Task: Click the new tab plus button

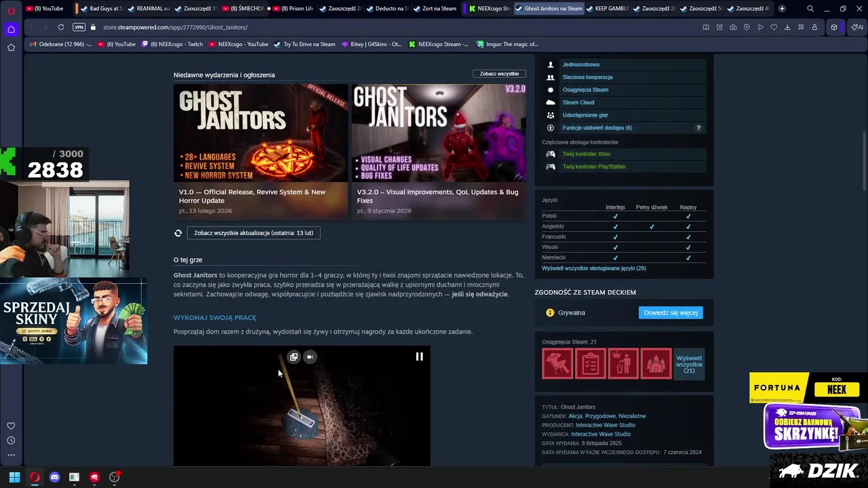Action: tap(782, 9)
